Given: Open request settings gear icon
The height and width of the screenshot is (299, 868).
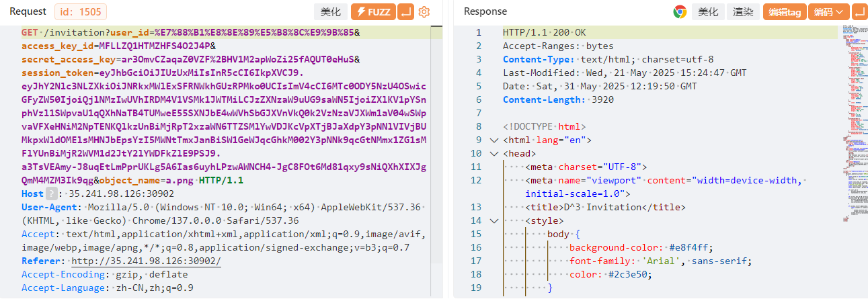Looking at the screenshot, I should click(424, 11).
